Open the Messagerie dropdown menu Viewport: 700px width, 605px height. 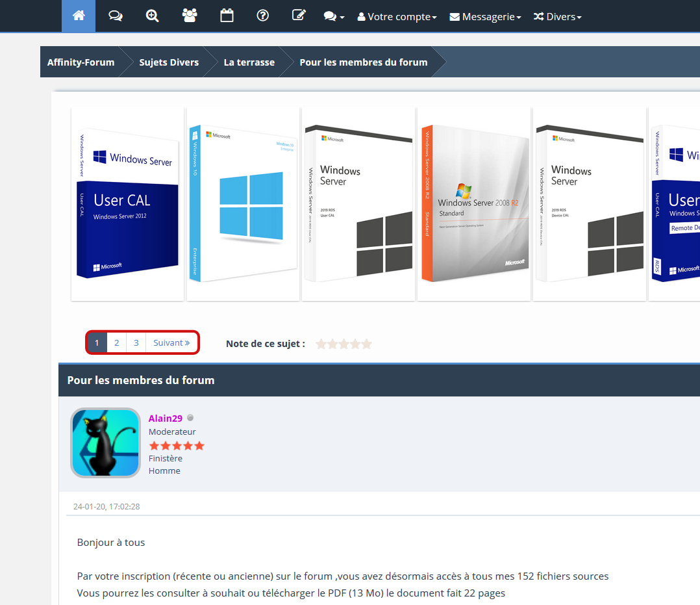(x=485, y=17)
